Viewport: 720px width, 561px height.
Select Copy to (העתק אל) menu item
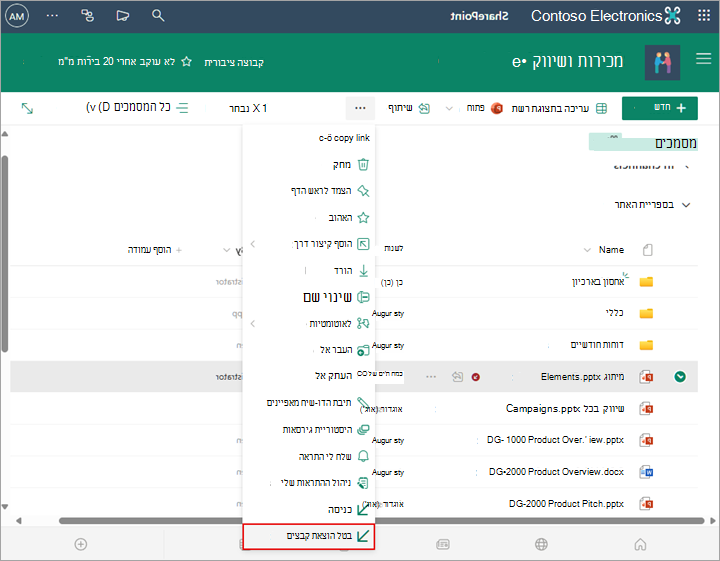(309, 376)
